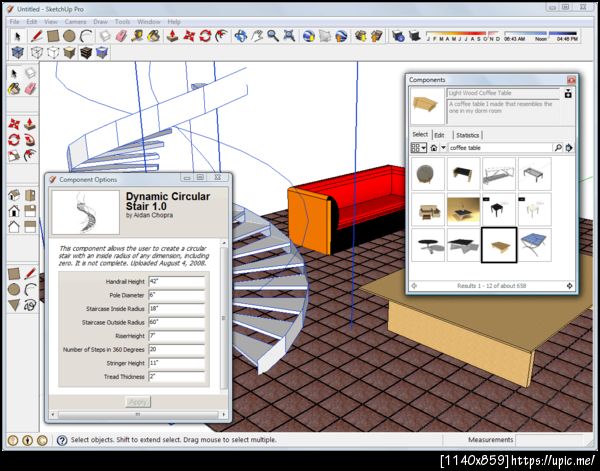Select the Arc tool in main toolbar
The image size is (600, 471).
click(86, 36)
